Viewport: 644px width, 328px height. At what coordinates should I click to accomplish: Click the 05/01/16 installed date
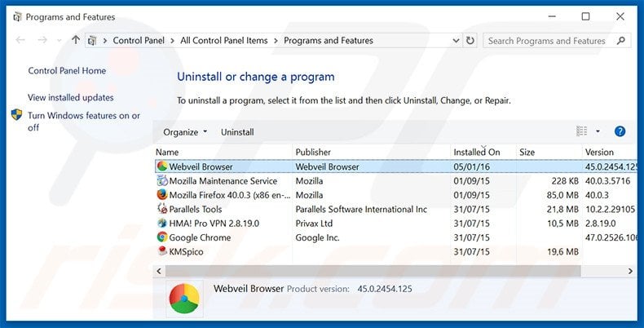coord(471,166)
